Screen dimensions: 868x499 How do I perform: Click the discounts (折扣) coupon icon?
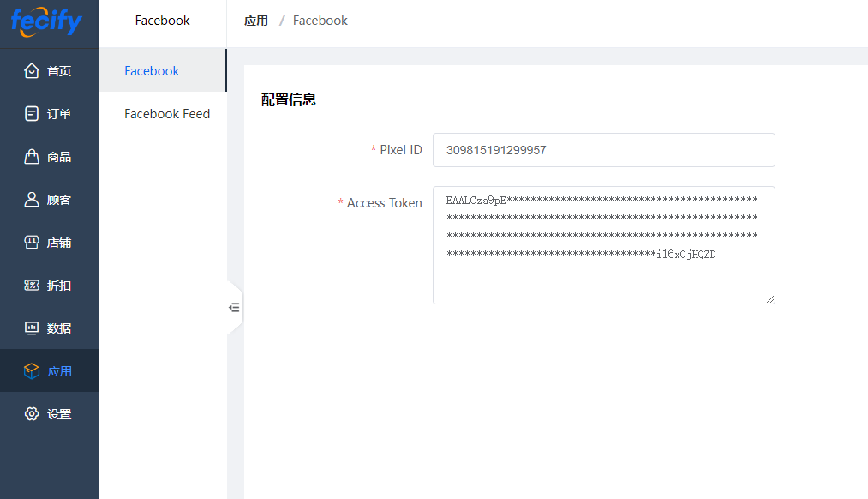pyautogui.click(x=32, y=286)
